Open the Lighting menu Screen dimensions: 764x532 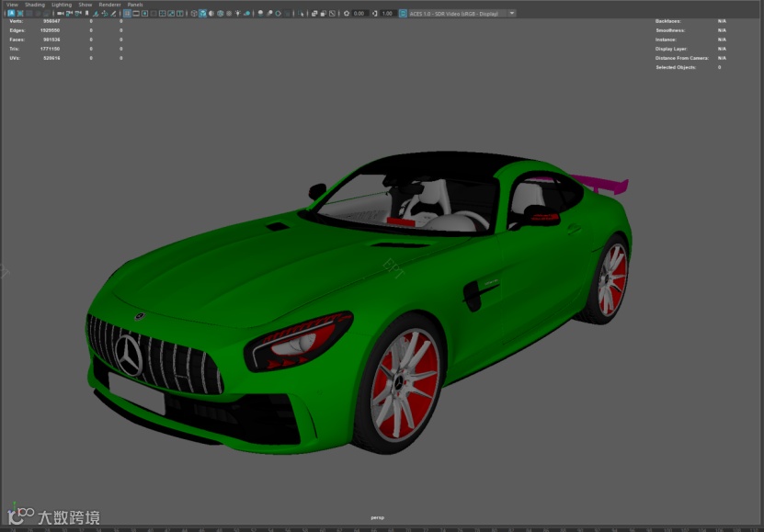61,5
